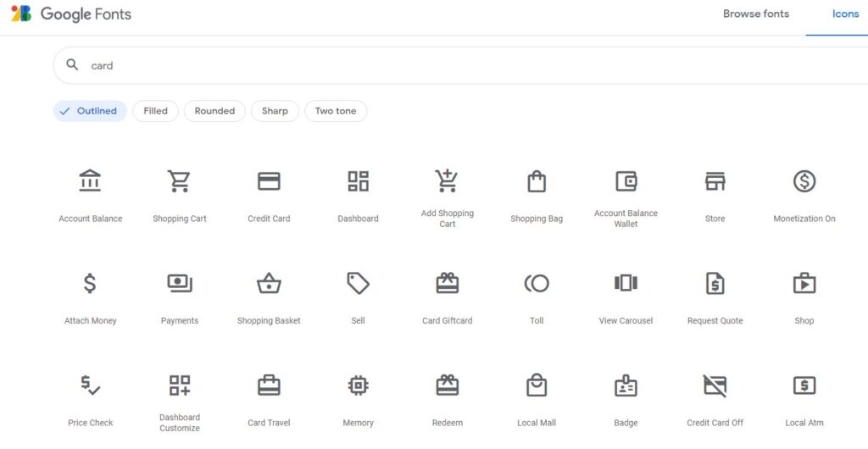Click the Shopping Bag icon
This screenshot has height=449, width=868.
(x=537, y=180)
